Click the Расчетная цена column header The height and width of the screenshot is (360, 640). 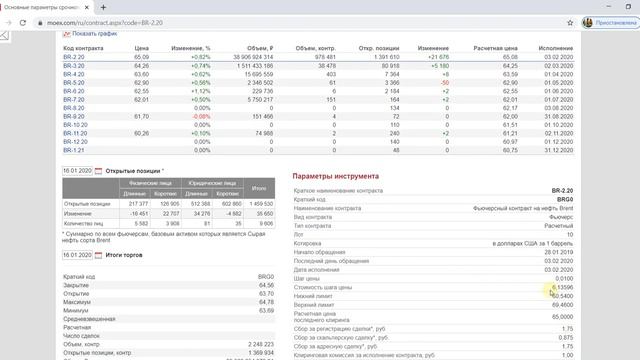[x=496, y=48]
